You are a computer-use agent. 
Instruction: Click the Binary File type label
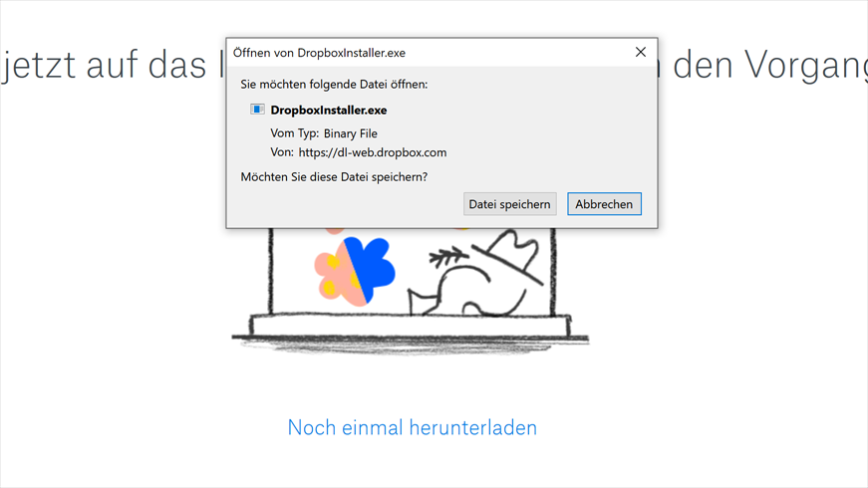click(x=351, y=133)
